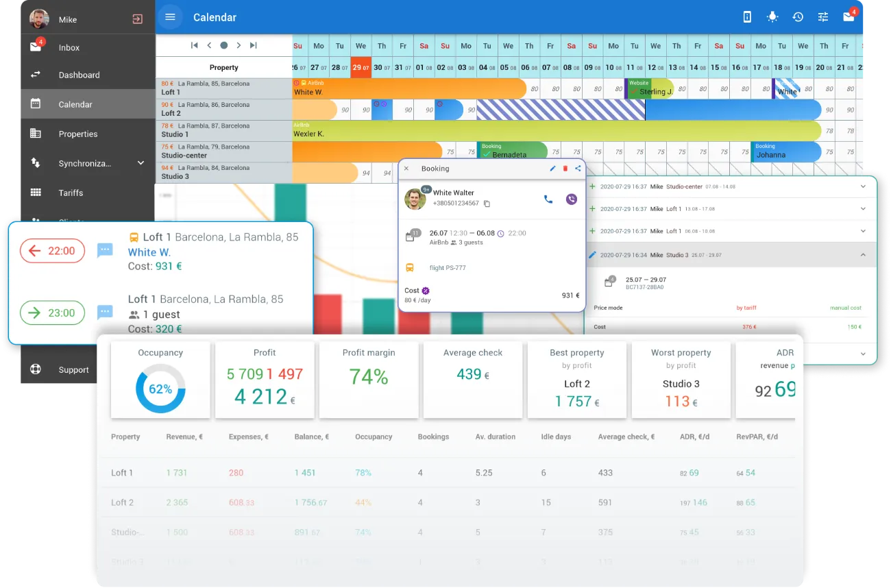Edit the booking using the pencil icon
Screen dimensions: 891x588
point(553,169)
